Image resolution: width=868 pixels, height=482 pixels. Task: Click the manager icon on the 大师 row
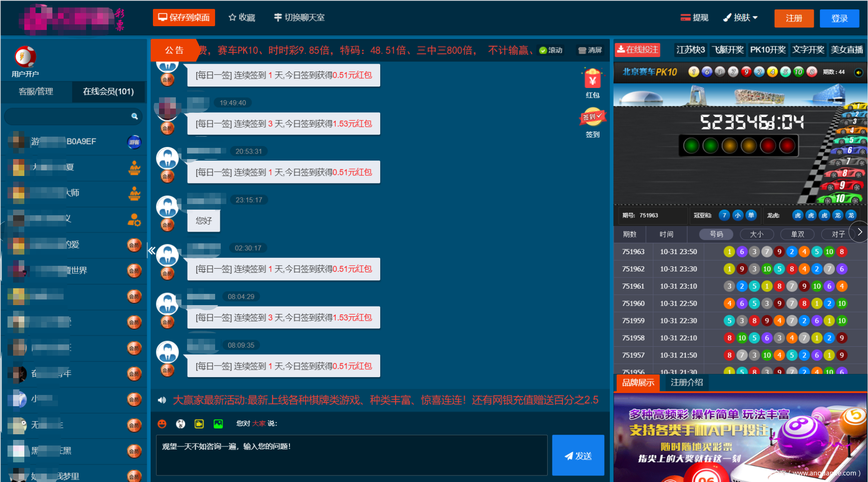click(134, 193)
